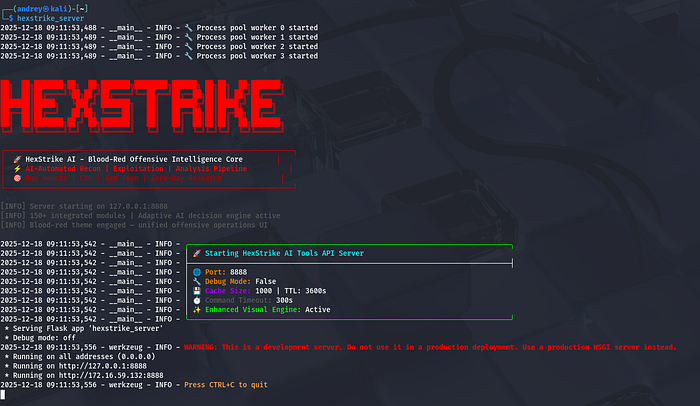Click the port value '8888'
The image size is (700, 406).
click(238, 272)
